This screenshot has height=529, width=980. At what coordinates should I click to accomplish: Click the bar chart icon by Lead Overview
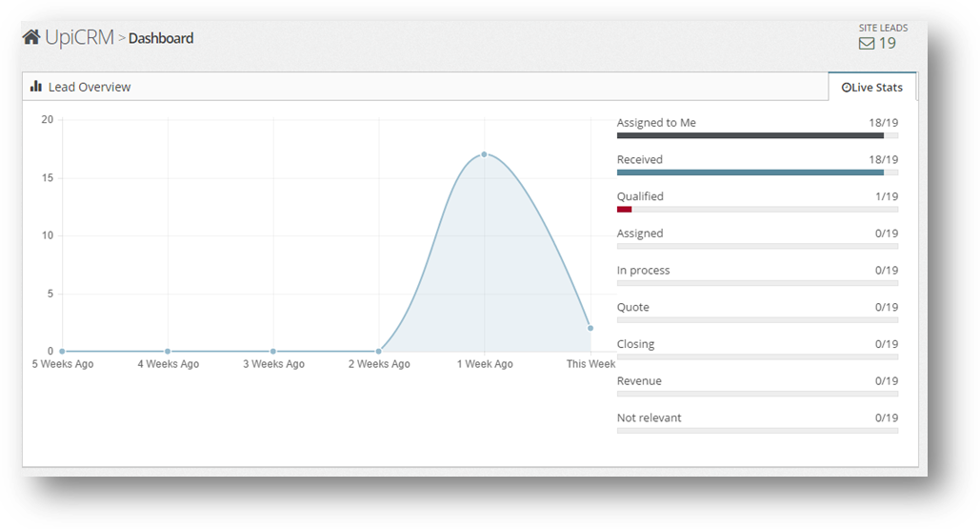(x=36, y=87)
